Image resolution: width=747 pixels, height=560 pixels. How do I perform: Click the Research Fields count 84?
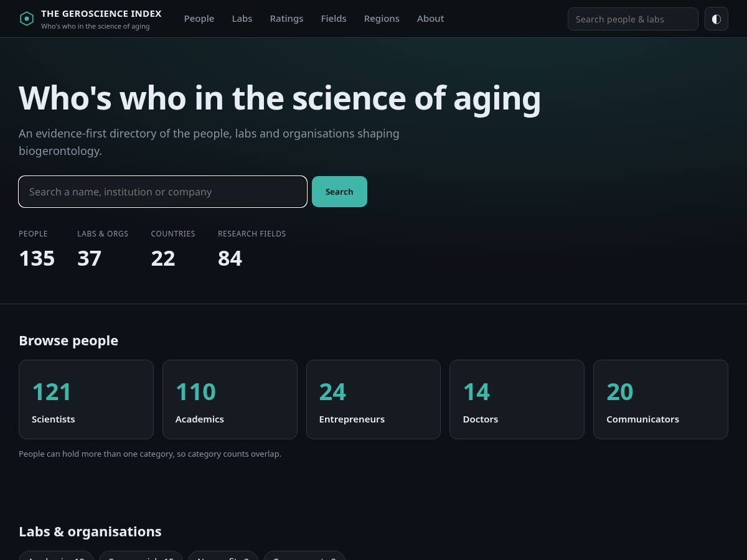230,258
